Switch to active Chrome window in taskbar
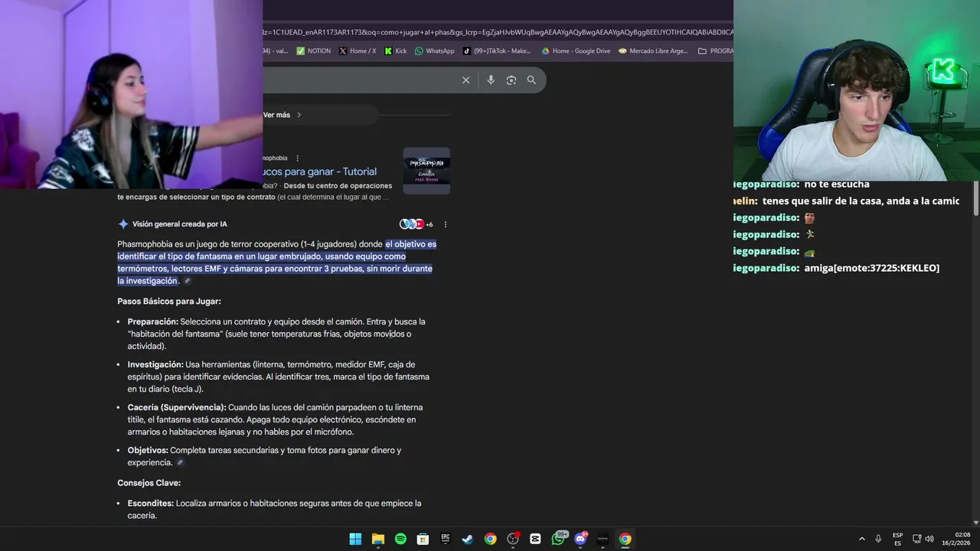The height and width of the screenshot is (551, 980). pyautogui.click(x=626, y=539)
